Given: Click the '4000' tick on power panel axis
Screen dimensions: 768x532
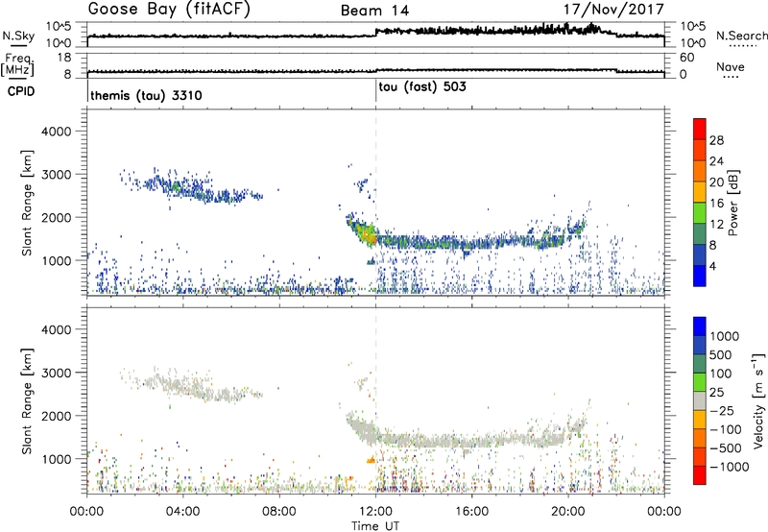Looking at the screenshot, I should [x=56, y=132].
